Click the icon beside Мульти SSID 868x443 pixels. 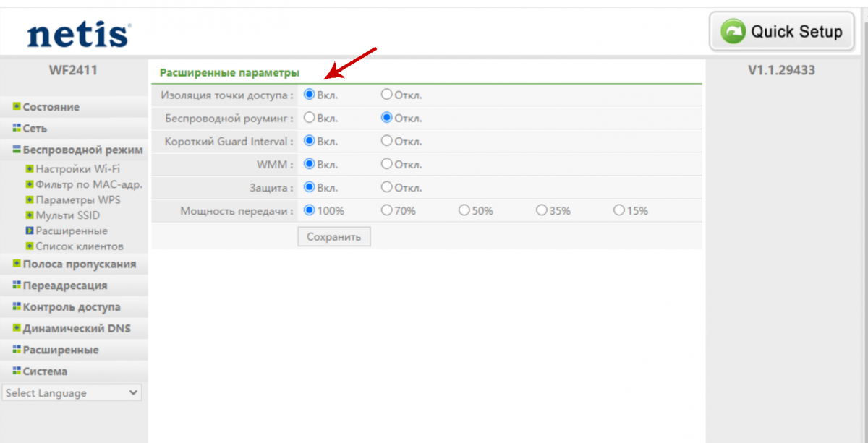(x=30, y=215)
